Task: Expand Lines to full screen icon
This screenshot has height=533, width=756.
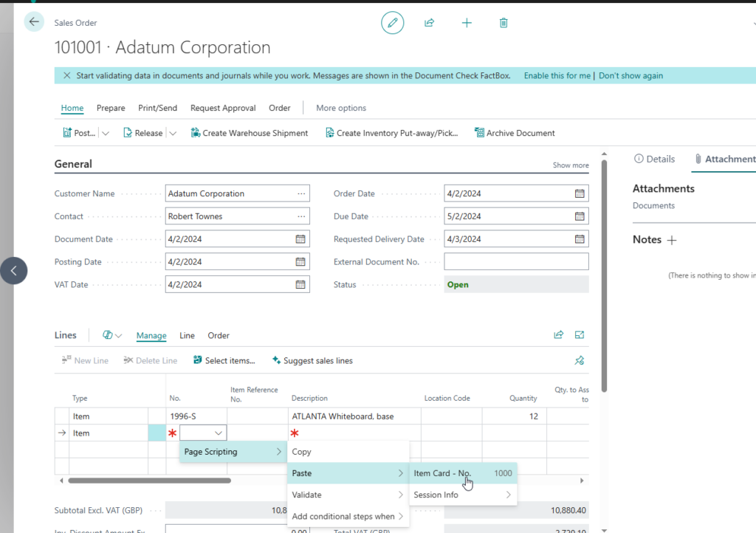Action: click(579, 335)
